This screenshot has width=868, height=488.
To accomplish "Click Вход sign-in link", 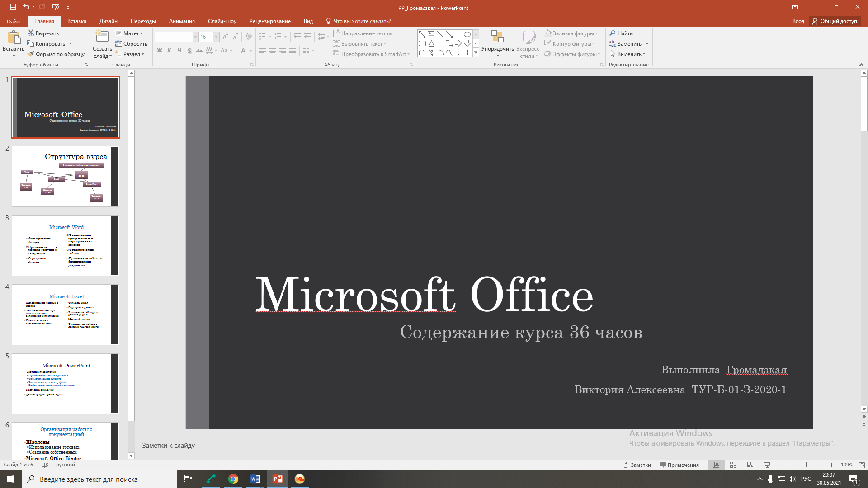I will click(798, 21).
